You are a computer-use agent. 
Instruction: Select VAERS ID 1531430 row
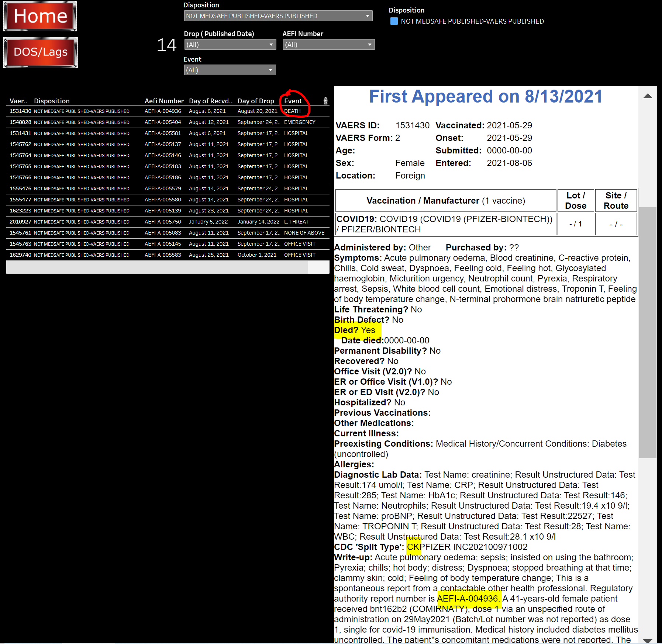[x=168, y=111]
